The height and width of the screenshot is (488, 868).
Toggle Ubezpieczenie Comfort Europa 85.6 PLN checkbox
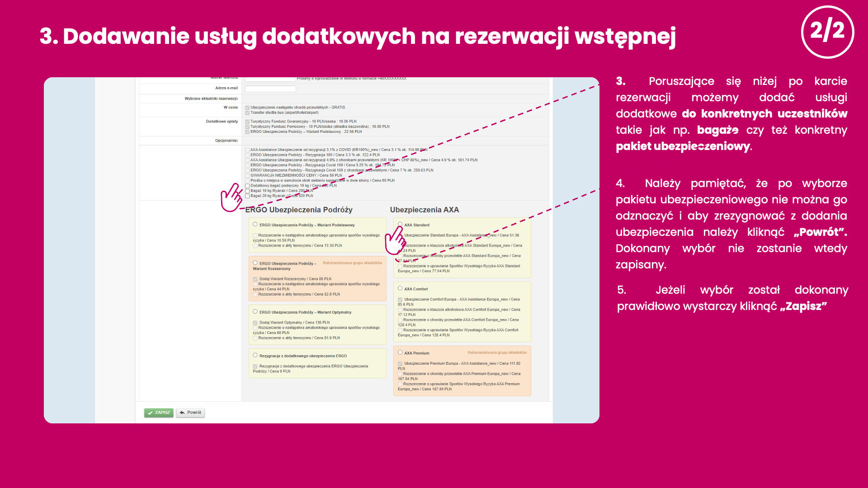click(400, 300)
